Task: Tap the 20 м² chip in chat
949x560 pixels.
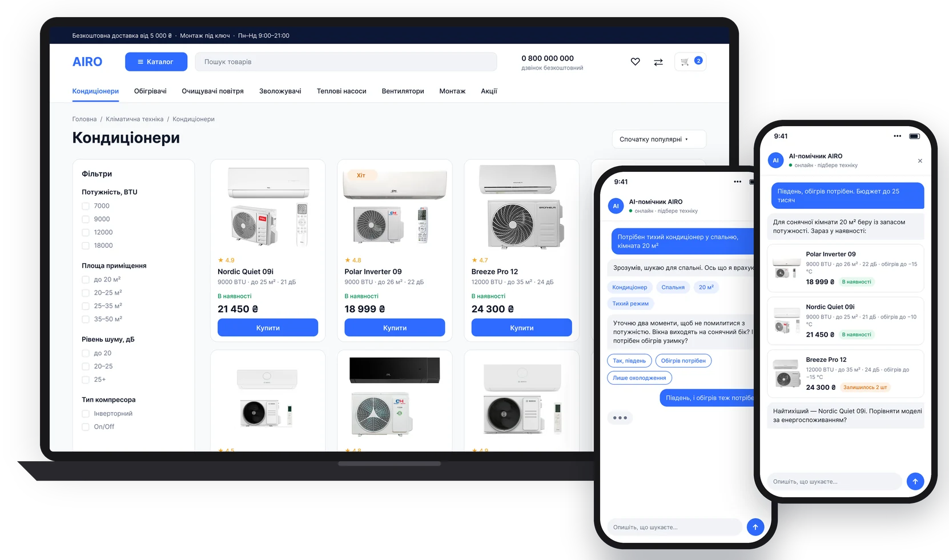Action: [x=706, y=287]
